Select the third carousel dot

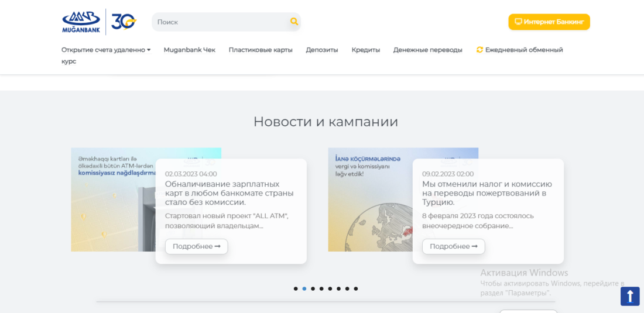tap(313, 288)
